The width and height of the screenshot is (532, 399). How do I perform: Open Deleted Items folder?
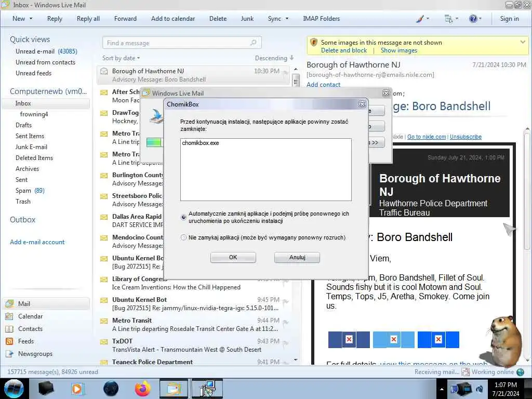click(x=34, y=158)
